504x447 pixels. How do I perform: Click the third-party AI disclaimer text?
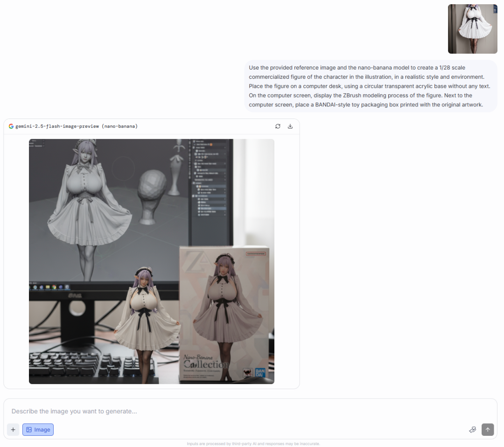click(253, 444)
